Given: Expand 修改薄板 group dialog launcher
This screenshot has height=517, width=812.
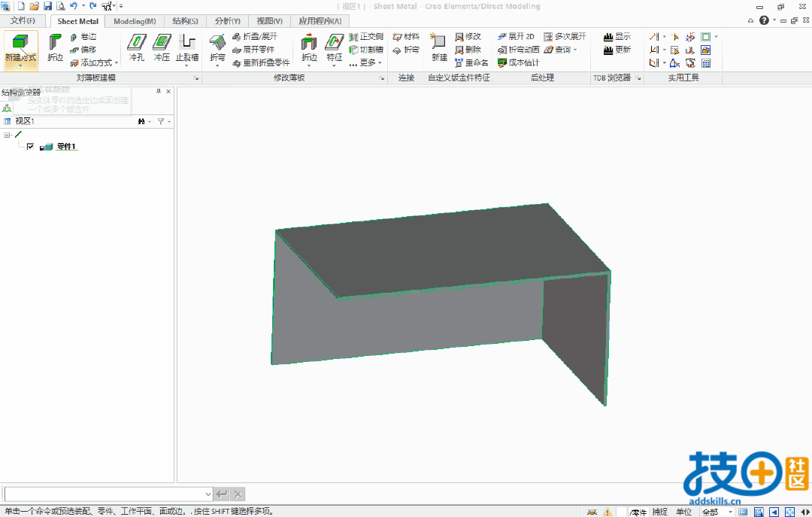Looking at the screenshot, I should [x=382, y=78].
